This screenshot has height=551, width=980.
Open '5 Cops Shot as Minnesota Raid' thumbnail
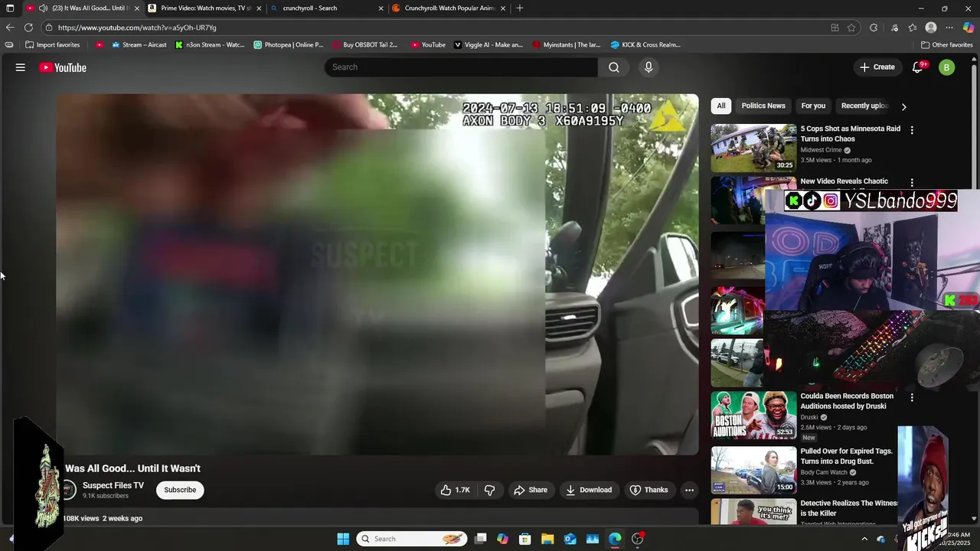[x=753, y=148]
